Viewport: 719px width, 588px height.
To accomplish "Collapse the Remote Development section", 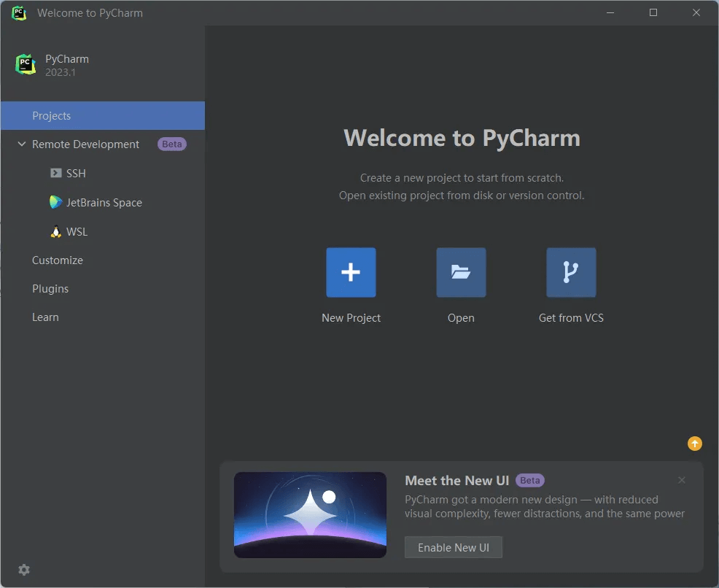I will pyautogui.click(x=22, y=144).
